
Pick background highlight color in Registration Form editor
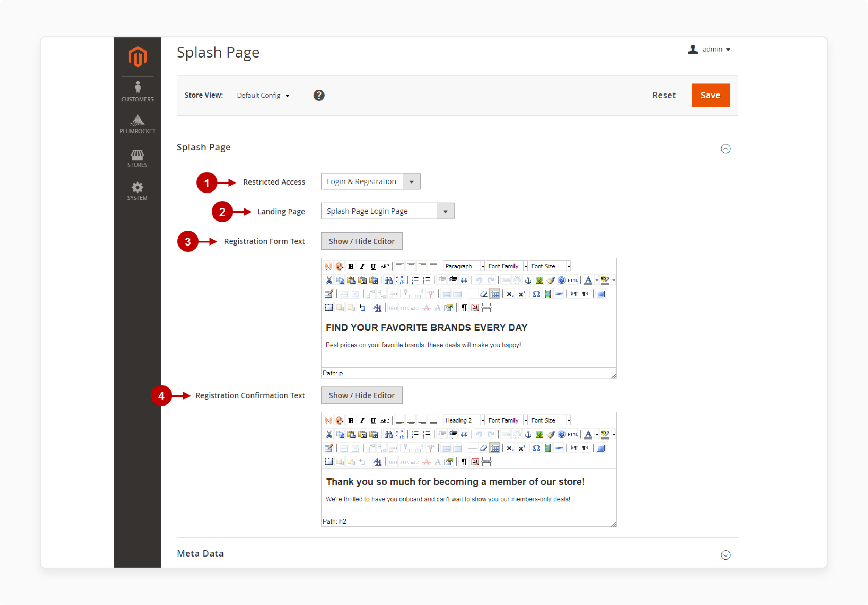coord(605,280)
